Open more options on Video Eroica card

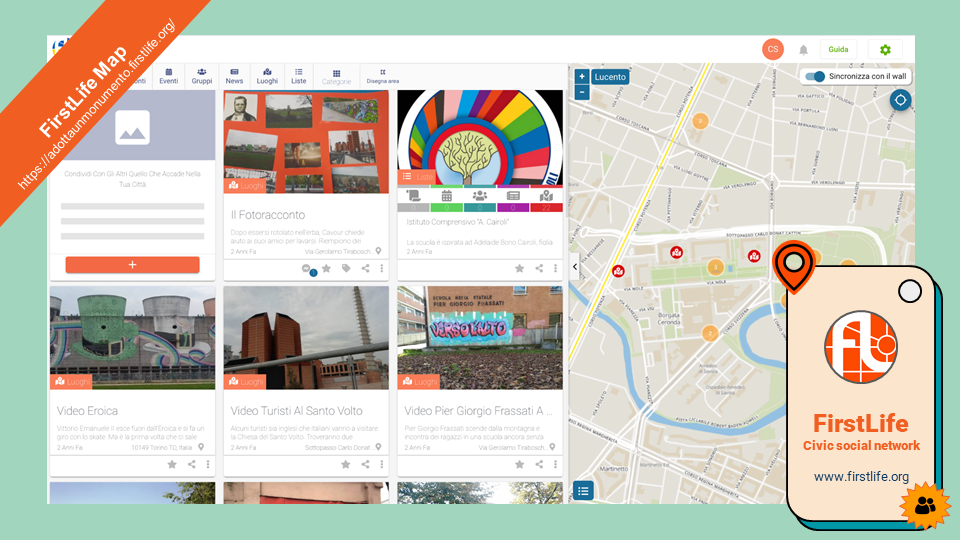point(208,464)
